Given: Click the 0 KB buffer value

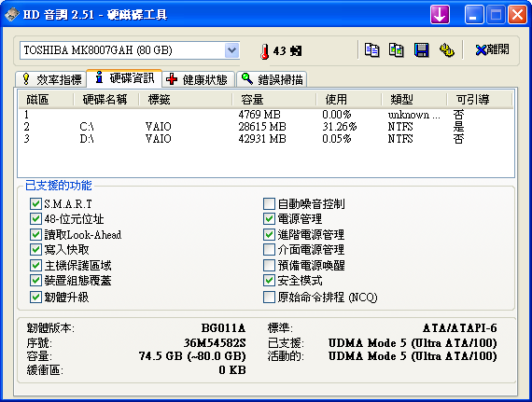Looking at the screenshot, I should (232, 370).
